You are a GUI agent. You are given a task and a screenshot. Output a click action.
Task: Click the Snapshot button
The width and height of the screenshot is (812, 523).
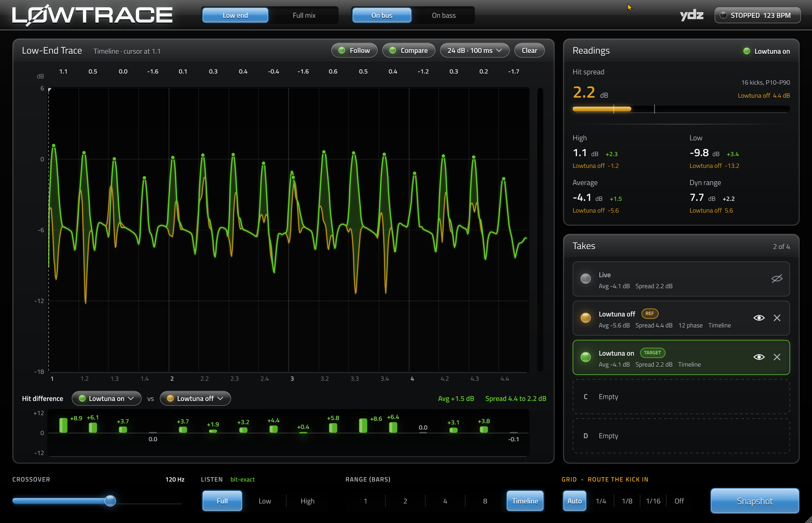click(x=755, y=501)
